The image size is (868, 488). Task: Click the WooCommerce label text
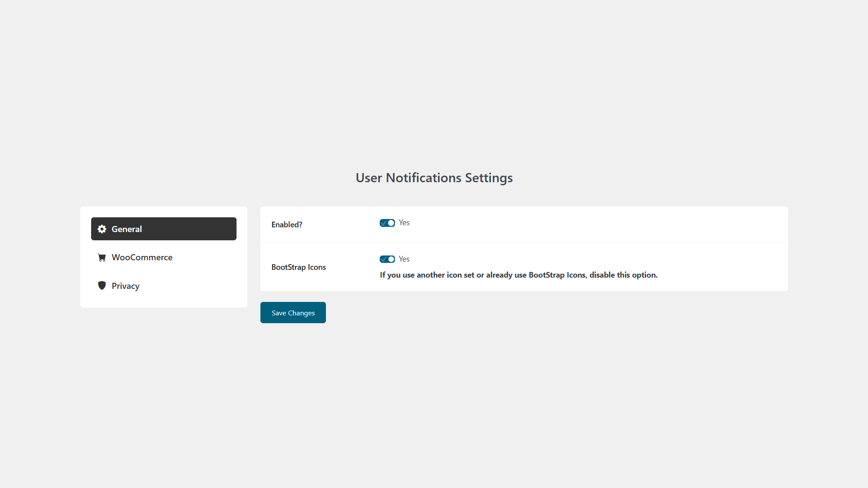click(142, 257)
